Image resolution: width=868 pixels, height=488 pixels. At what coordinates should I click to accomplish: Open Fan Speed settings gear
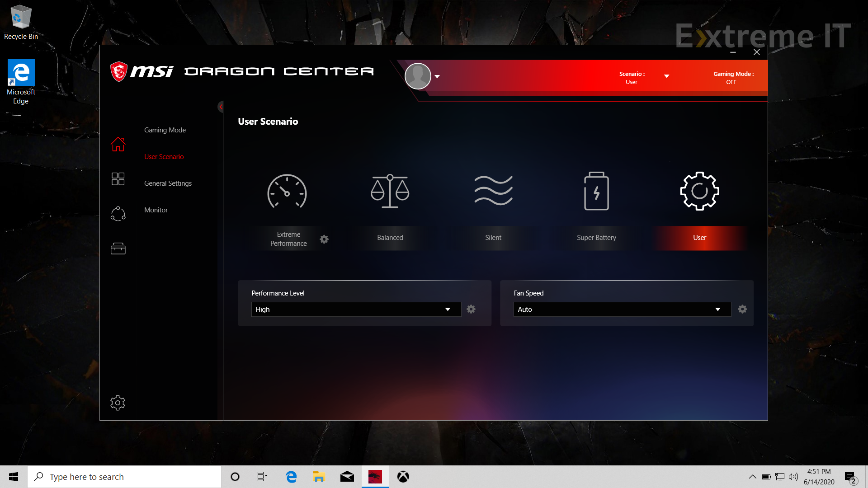742,309
